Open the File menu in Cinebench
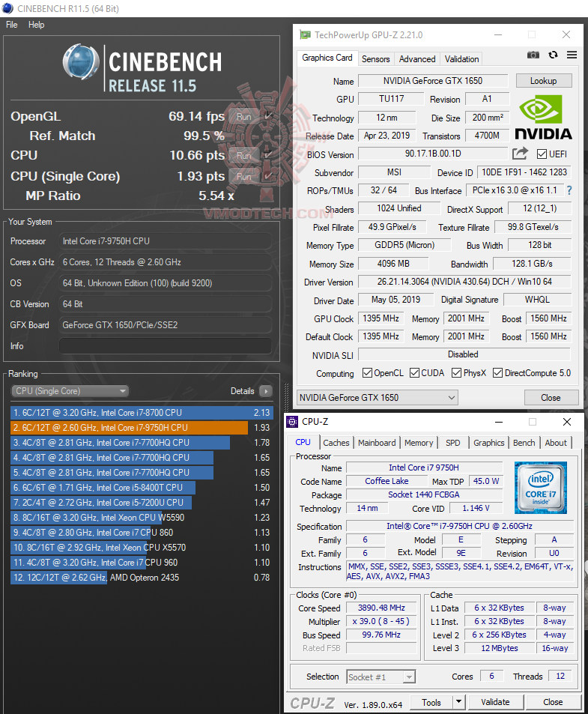 pyautogui.click(x=12, y=25)
